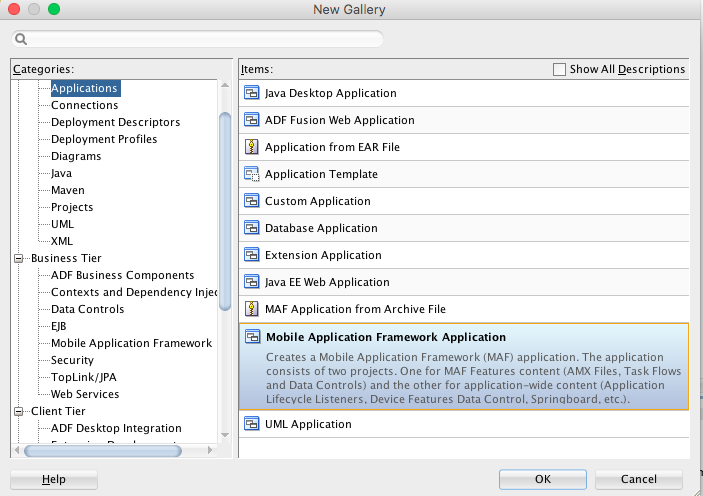Click the Application from EAR File icon
The image size is (703, 496).
[x=252, y=147]
